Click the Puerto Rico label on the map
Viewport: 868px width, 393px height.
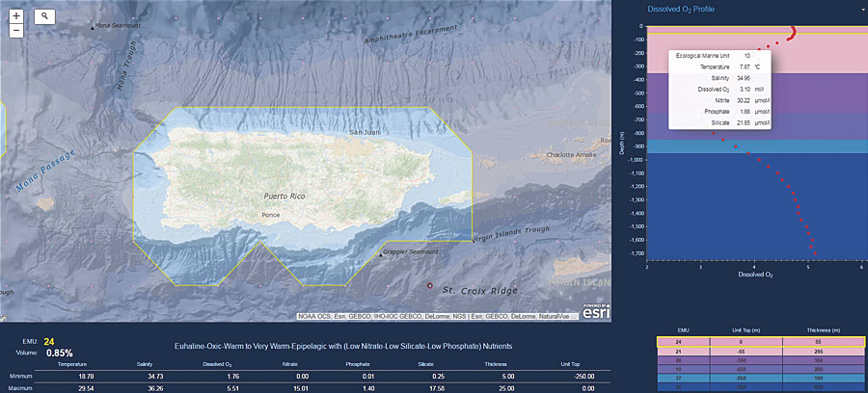285,196
